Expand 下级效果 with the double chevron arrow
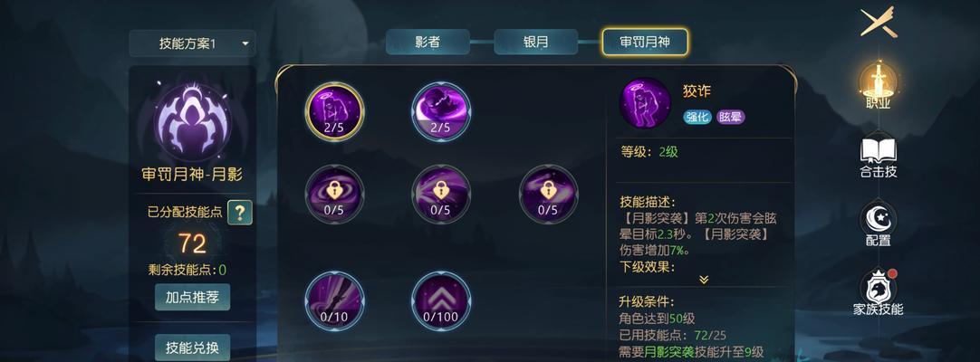Image resolution: width=980 pixels, height=362 pixels. 704,280
